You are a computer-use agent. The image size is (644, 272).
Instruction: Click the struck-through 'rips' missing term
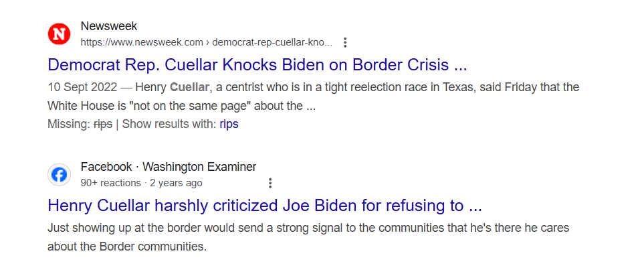(103, 124)
